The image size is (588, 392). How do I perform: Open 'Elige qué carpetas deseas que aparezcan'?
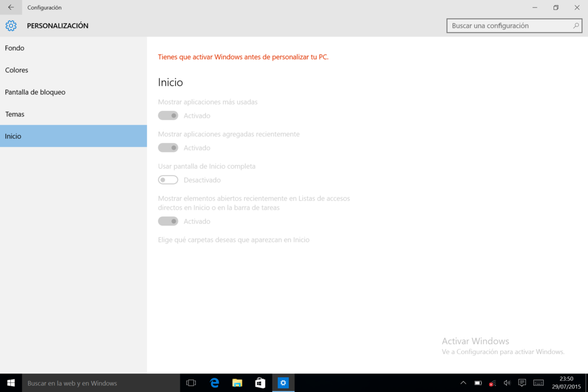pos(234,240)
